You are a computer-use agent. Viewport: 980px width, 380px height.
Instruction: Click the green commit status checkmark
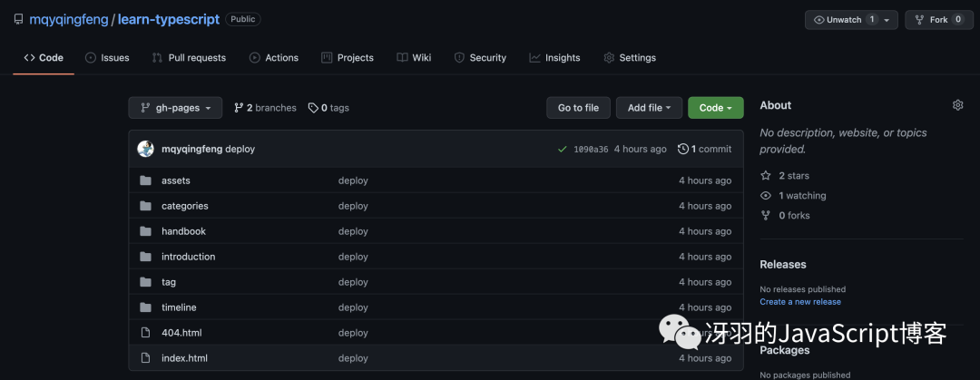pos(563,149)
